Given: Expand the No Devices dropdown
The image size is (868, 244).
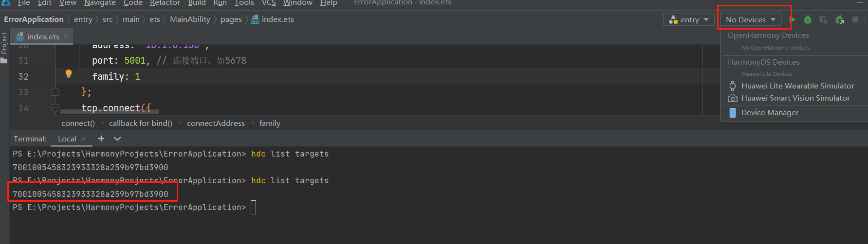Looking at the screenshot, I should [x=750, y=19].
